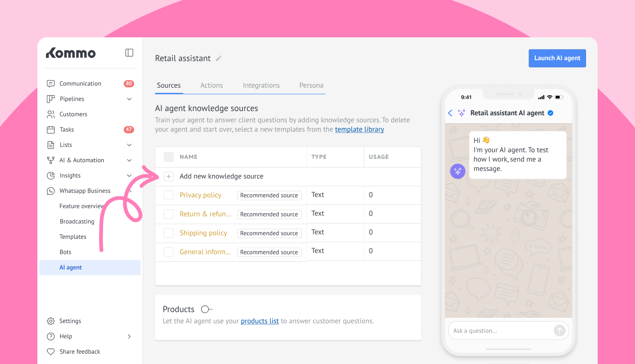Viewport: 635px width, 364px height.
Task: Expand the AI & Automation section chevron
Action: point(129,161)
